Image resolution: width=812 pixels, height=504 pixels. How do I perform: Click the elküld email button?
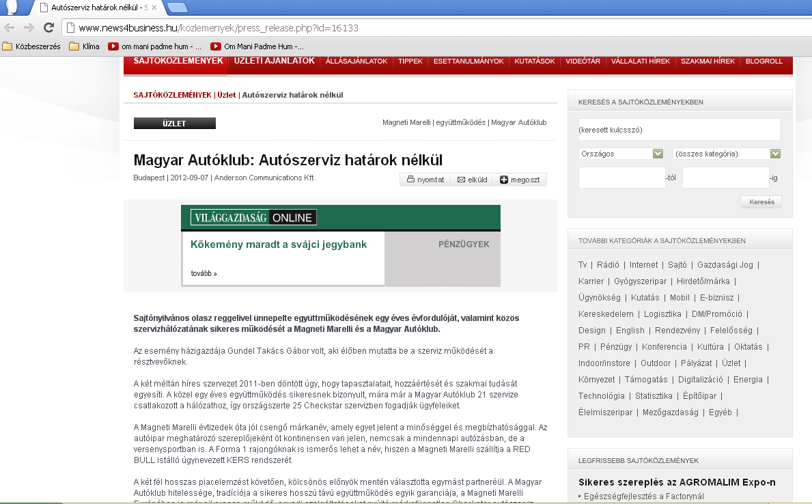point(472,180)
